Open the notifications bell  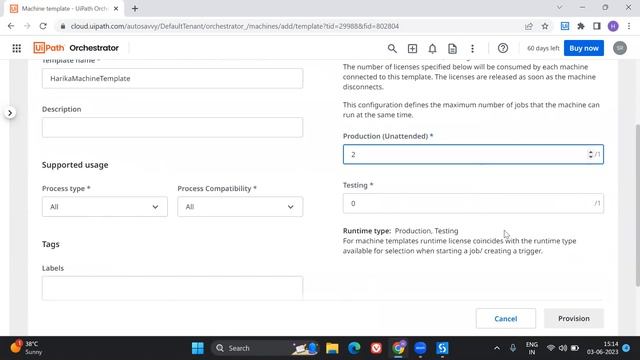point(432,49)
